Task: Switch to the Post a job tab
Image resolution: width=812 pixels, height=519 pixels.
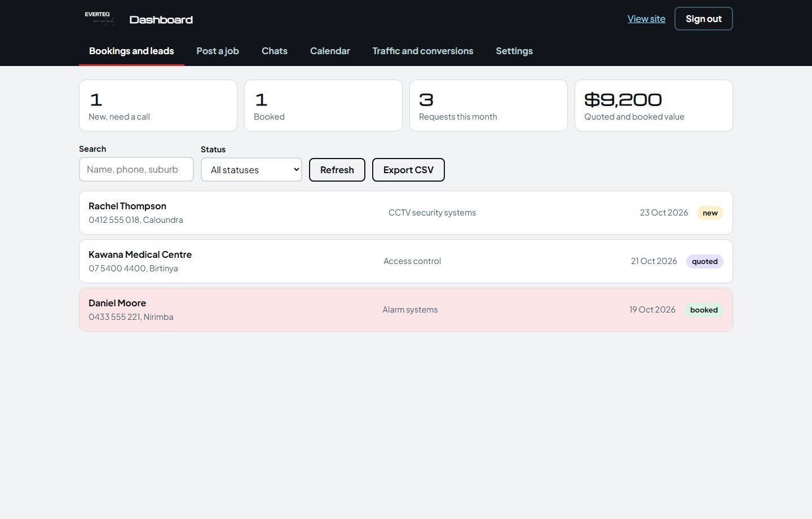Action: click(x=218, y=51)
